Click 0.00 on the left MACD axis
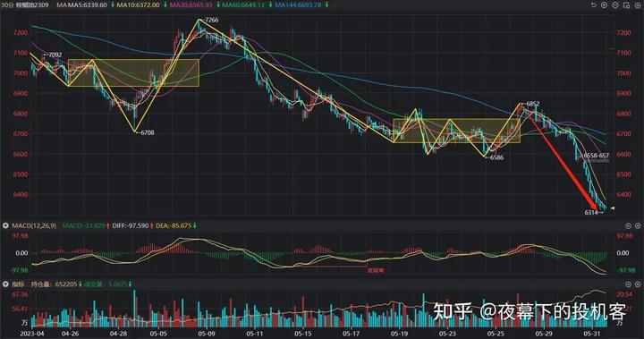This screenshot has width=644, height=339. pyautogui.click(x=21, y=253)
